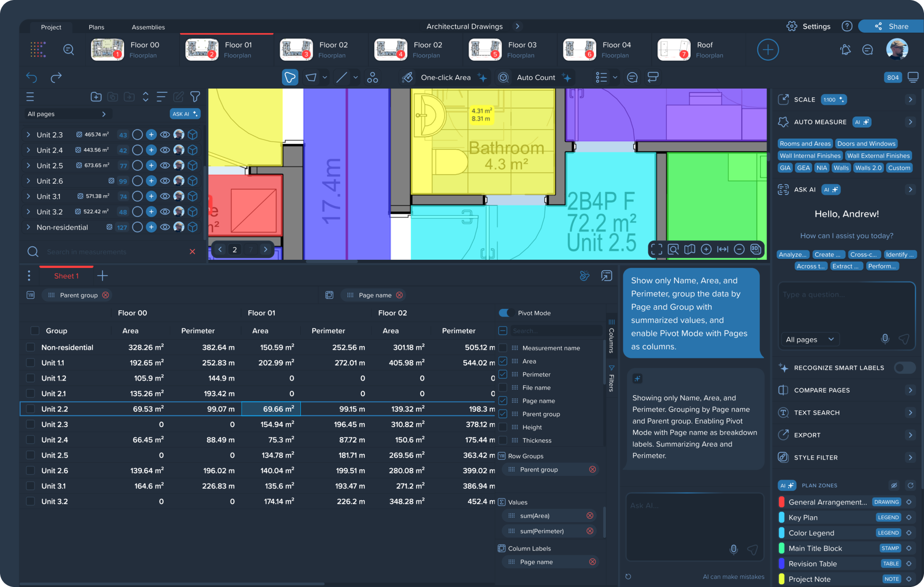Click fullscreen icon in the plan viewer toolbar
924x587 pixels.
pyautogui.click(x=656, y=249)
